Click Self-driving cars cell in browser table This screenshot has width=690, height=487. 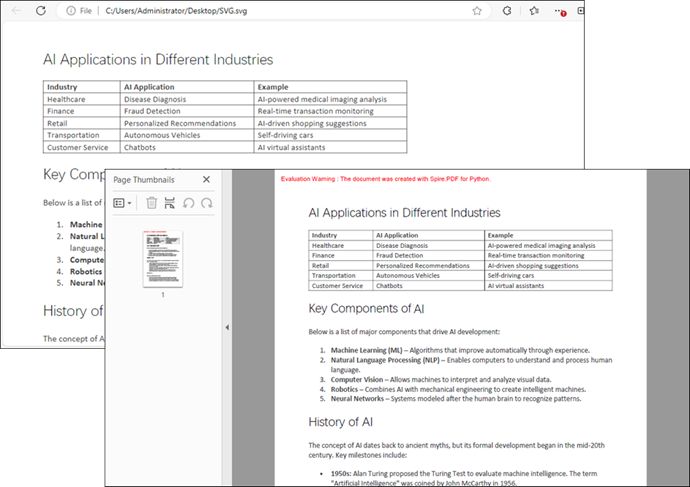330,135
